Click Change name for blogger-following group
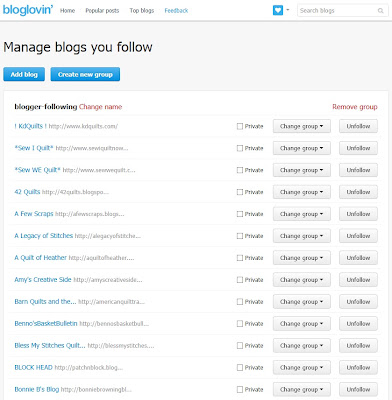Viewport: 392px width, 400px height. coord(100,107)
